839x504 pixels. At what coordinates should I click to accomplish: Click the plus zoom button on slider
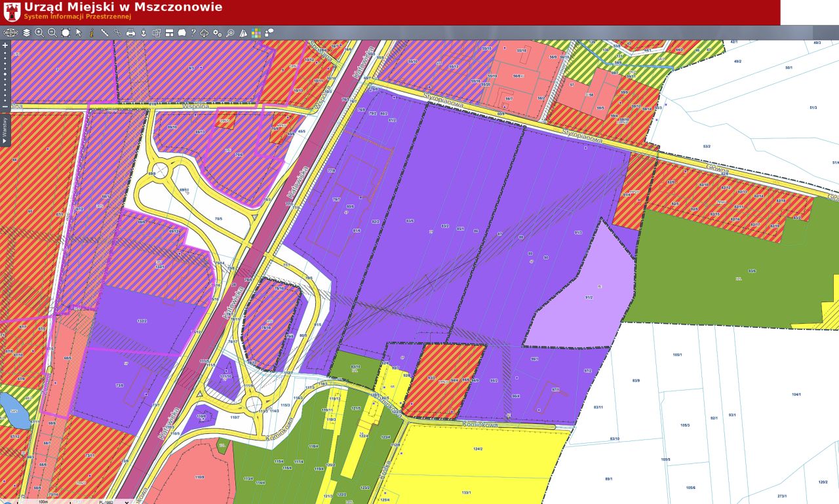click(5, 46)
